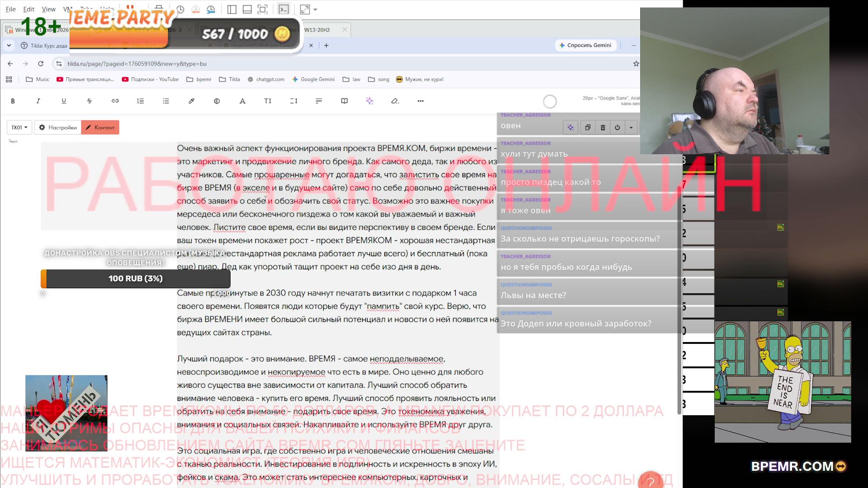This screenshot has height=488, width=868.
Task: Click the tilda.ru address bar URL
Action: point(137,64)
